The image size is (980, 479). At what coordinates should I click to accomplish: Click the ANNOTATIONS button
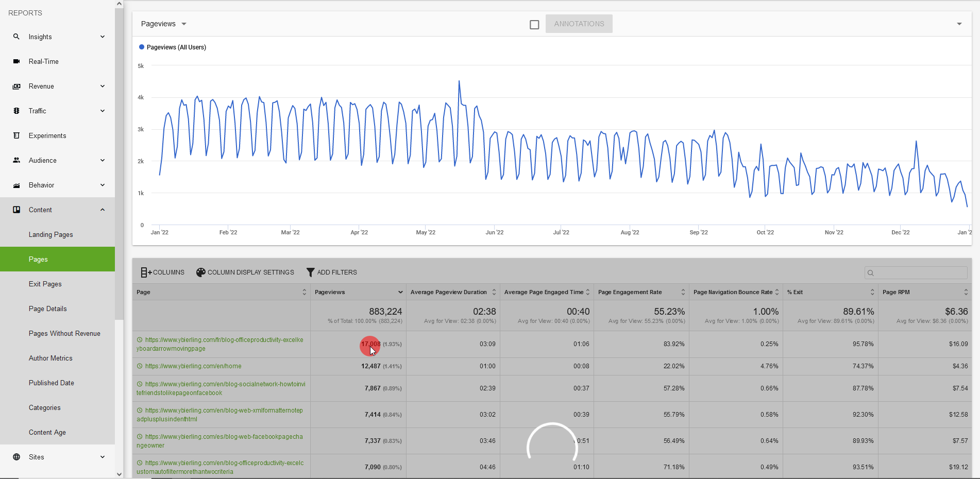click(579, 24)
